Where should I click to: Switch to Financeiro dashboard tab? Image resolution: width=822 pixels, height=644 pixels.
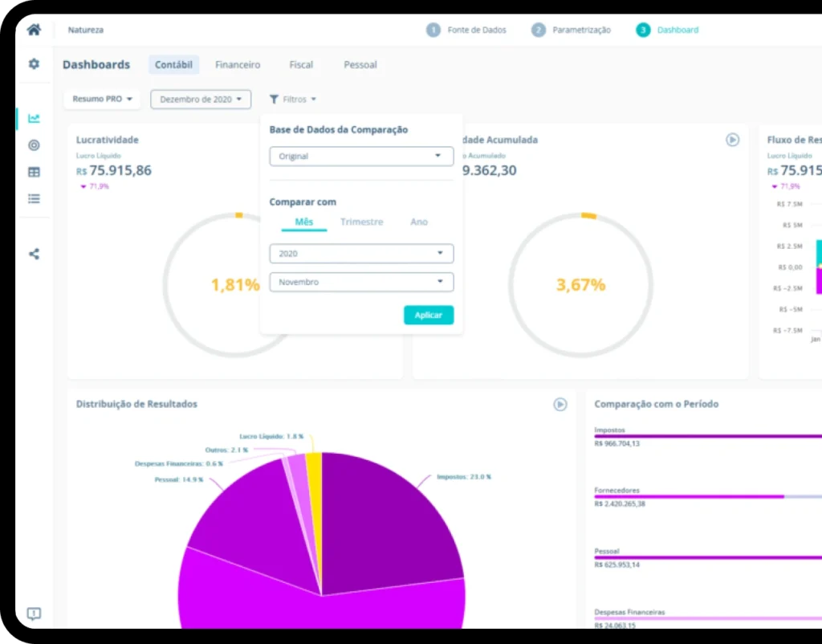tap(238, 64)
